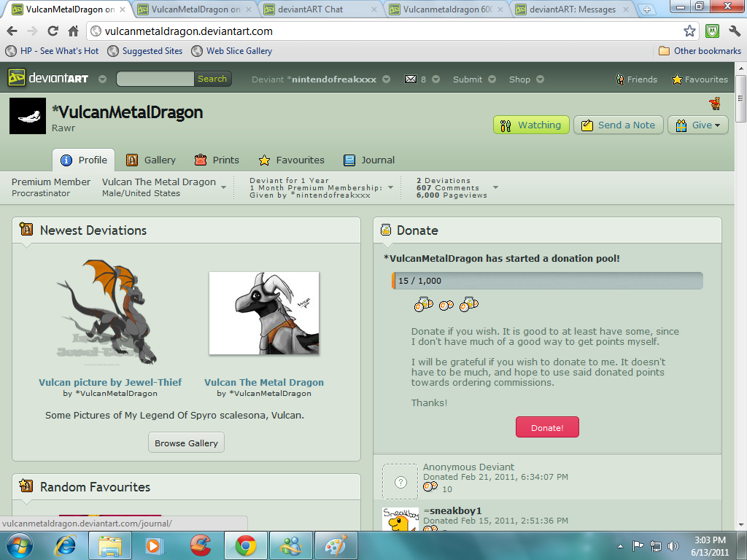
Task: Open the Windows Start menu
Action: 20,545
